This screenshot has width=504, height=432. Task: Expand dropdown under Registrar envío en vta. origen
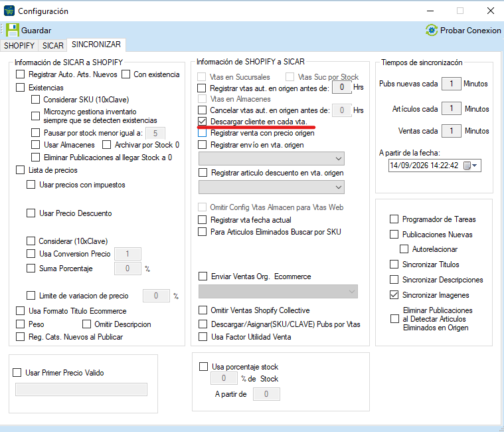[x=272, y=159]
